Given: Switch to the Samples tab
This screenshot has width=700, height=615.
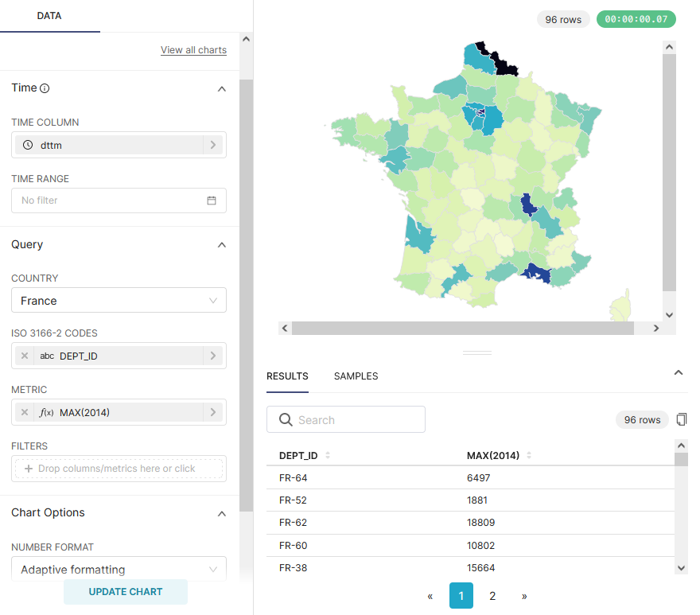Looking at the screenshot, I should coord(356,376).
